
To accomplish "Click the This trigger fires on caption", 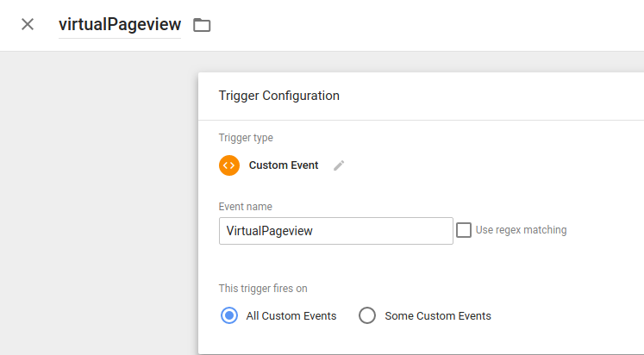I will point(263,289).
